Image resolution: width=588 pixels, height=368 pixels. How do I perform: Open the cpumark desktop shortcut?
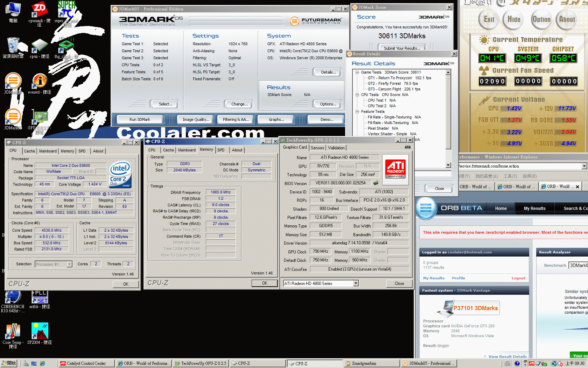tap(39, 14)
